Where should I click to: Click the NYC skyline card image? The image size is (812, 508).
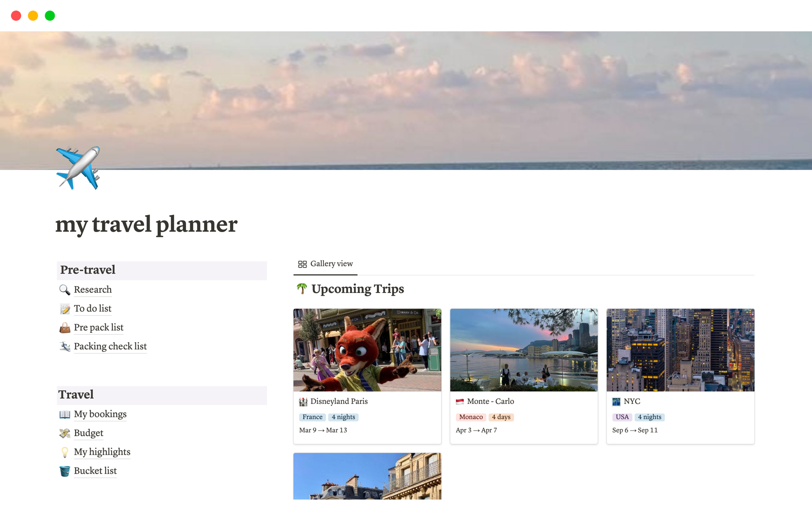click(x=680, y=350)
